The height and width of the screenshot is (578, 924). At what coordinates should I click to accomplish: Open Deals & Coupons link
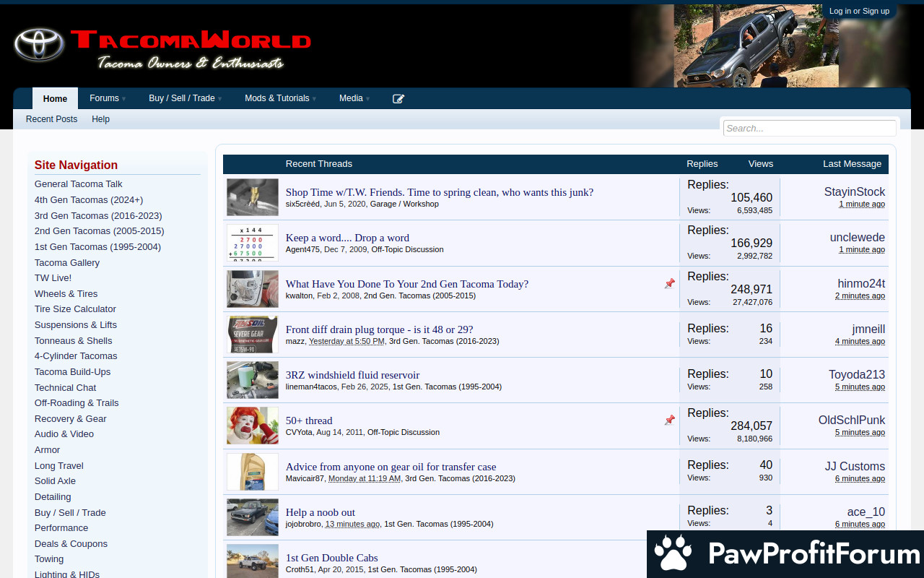pos(71,544)
